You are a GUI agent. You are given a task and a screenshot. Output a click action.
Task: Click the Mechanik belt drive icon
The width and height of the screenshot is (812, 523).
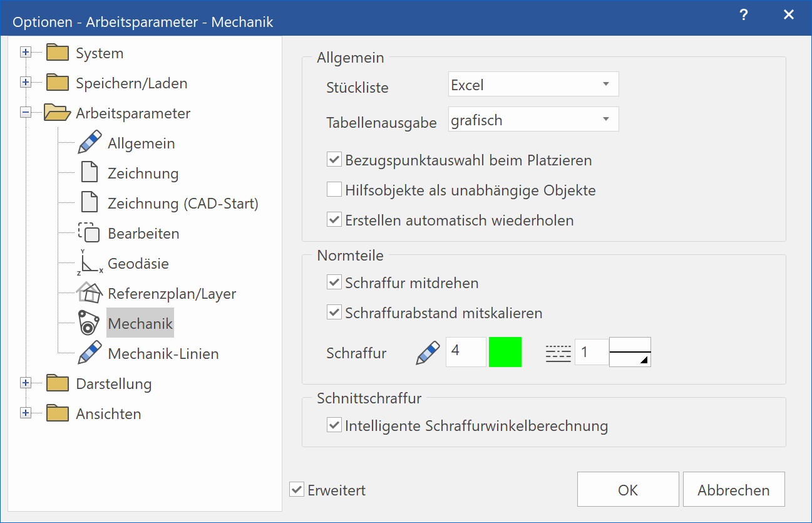[x=90, y=323]
